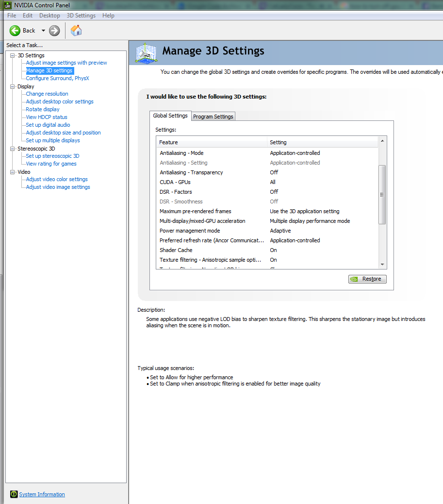Open View HDCP status
This screenshot has width=443, height=504.
click(x=47, y=117)
